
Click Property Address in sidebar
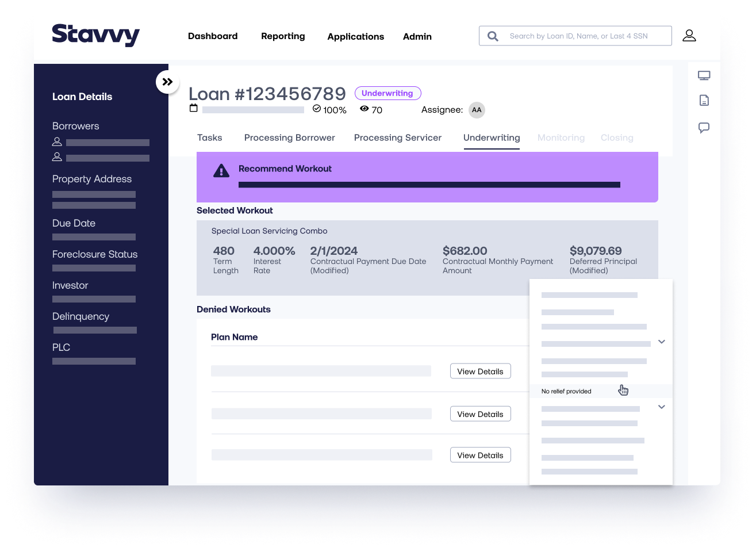point(92,179)
